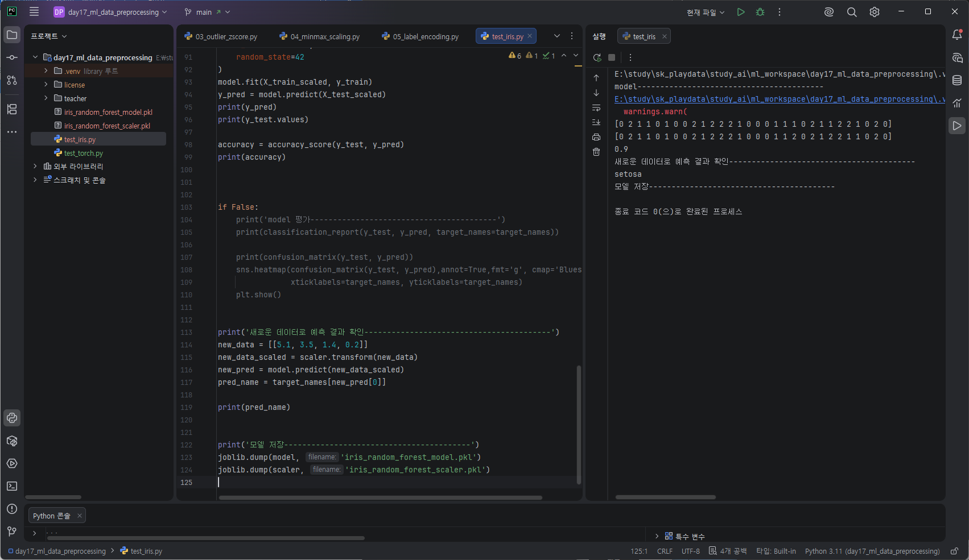Open the main branch dropdown
Screen dimensions: 969x560
click(208, 12)
